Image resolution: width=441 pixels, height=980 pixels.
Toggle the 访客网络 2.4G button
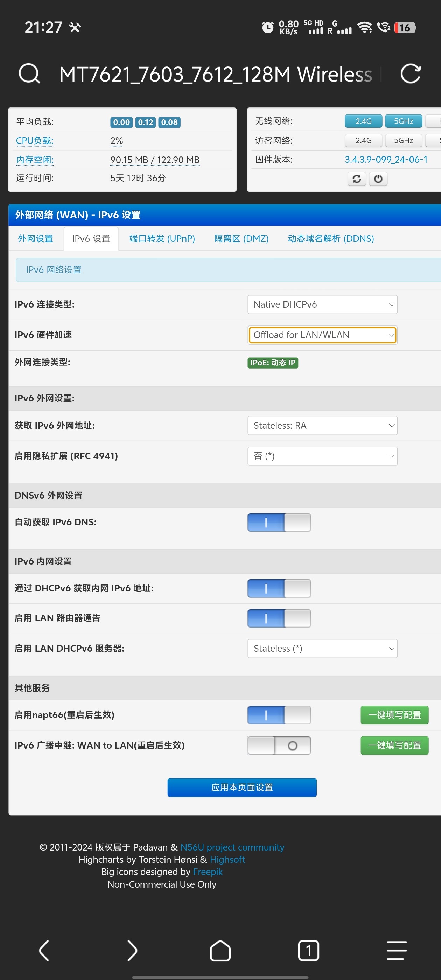(363, 140)
